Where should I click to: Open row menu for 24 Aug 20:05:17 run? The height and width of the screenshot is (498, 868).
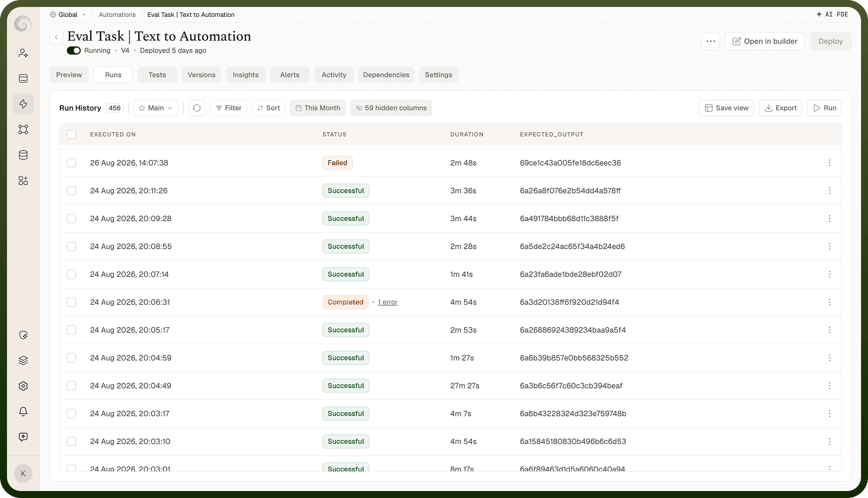click(829, 330)
